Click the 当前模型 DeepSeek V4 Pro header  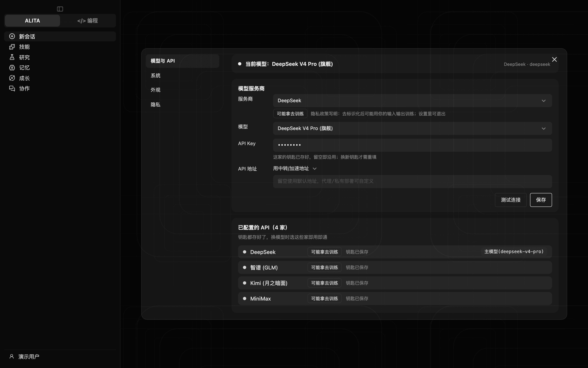click(289, 64)
